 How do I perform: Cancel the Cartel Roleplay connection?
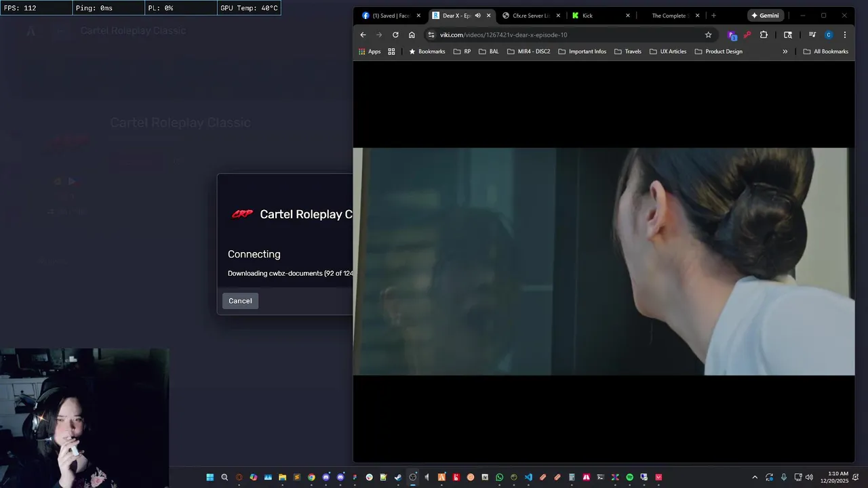pos(240,301)
